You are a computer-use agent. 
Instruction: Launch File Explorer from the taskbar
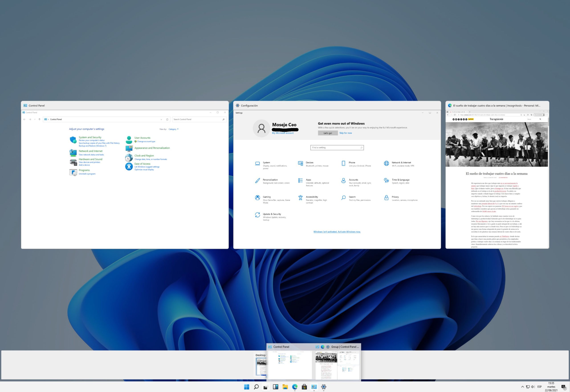[285, 387]
